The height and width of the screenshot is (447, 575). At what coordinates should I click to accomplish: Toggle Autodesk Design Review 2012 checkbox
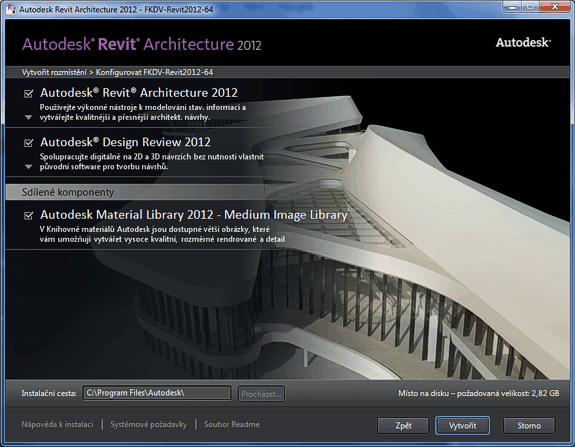[29, 143]
